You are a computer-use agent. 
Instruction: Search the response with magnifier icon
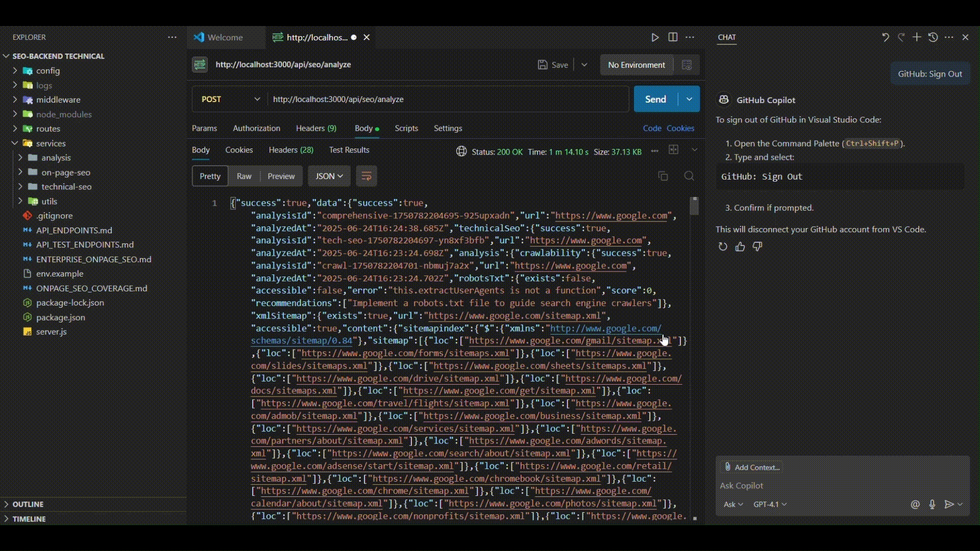689,176
